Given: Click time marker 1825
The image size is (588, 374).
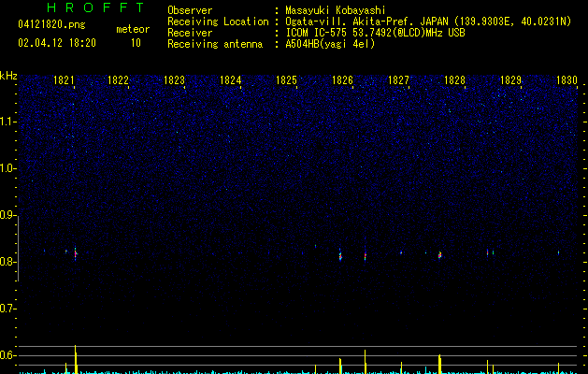Looking at the screenshot, I should [286, 80].
